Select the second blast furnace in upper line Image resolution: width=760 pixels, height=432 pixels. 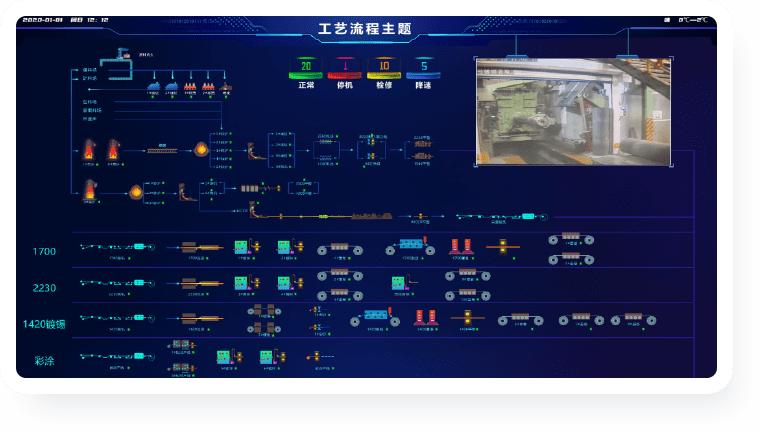coord(113,149)
